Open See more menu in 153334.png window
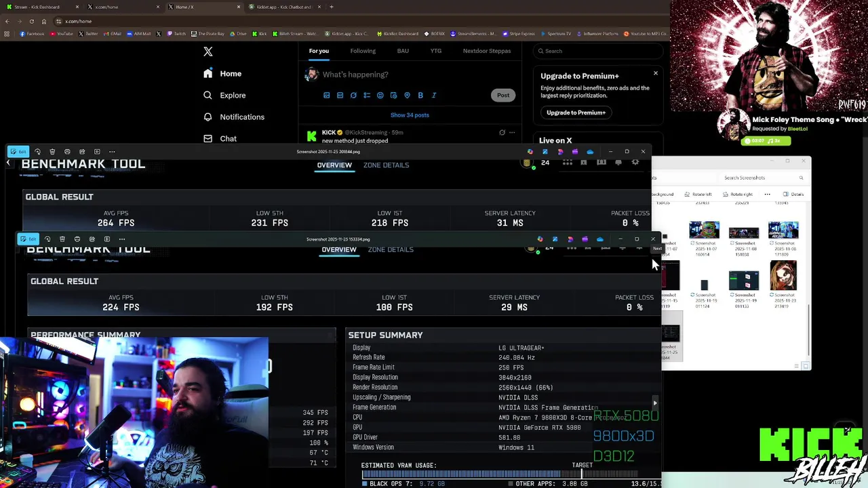 pyautogui.click(x=122, y=239)
